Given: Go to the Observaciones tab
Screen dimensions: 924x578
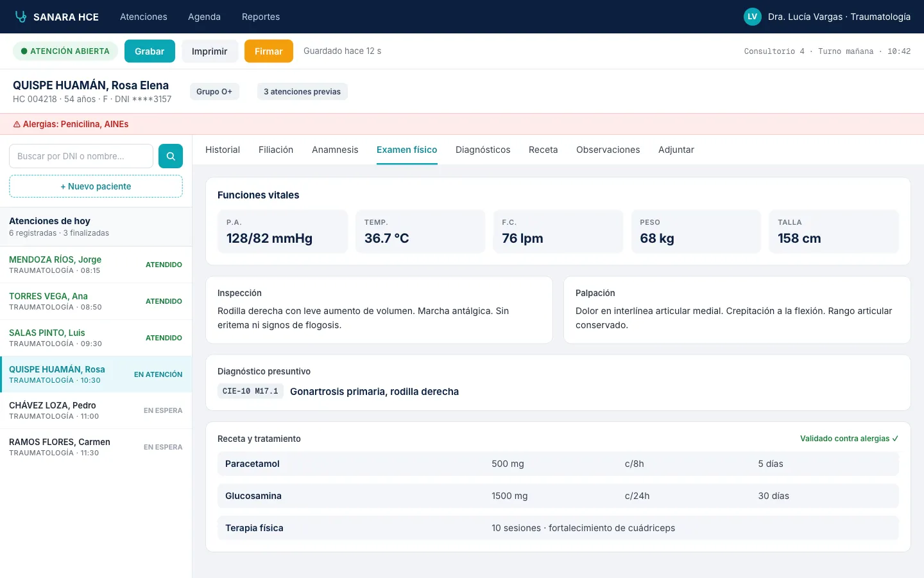Looking at the screenshot, I should (x=608, y=150).
